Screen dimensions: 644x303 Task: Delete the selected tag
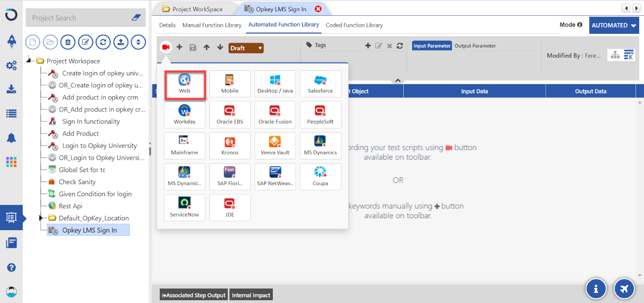pyautogui.click(x=390, y=46)
